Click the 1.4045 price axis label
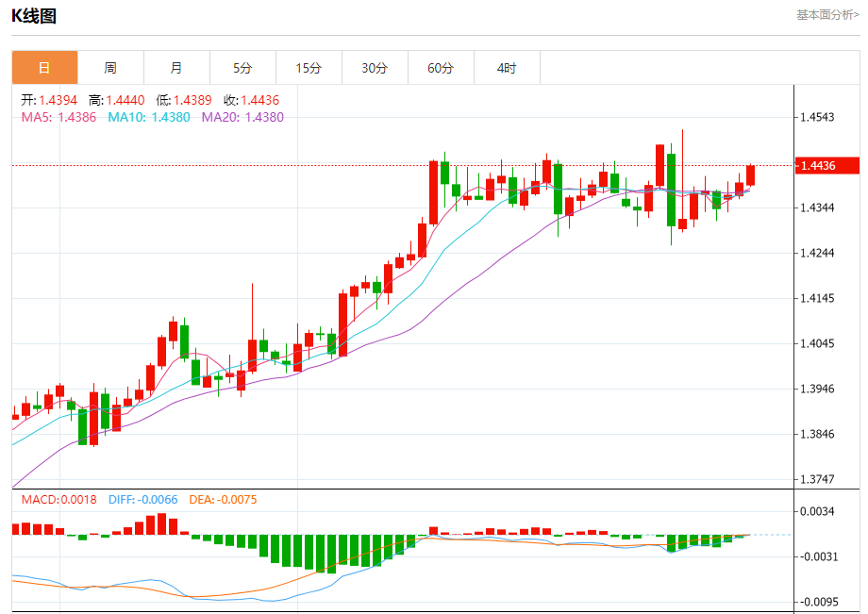This screenshot has height=614, width=868. pos(817,343)
